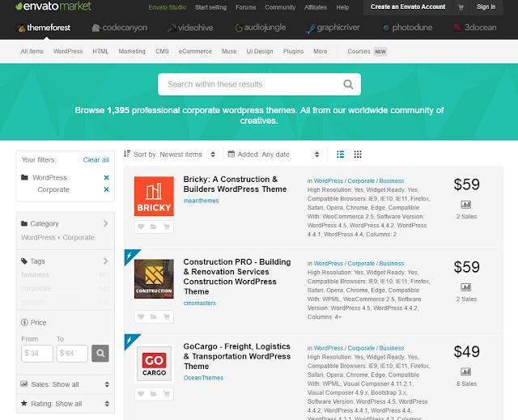The height and width of the screenshot is (420, 518).
Task: Open the Sales Show all dropdown
Action: click(65, 384)
